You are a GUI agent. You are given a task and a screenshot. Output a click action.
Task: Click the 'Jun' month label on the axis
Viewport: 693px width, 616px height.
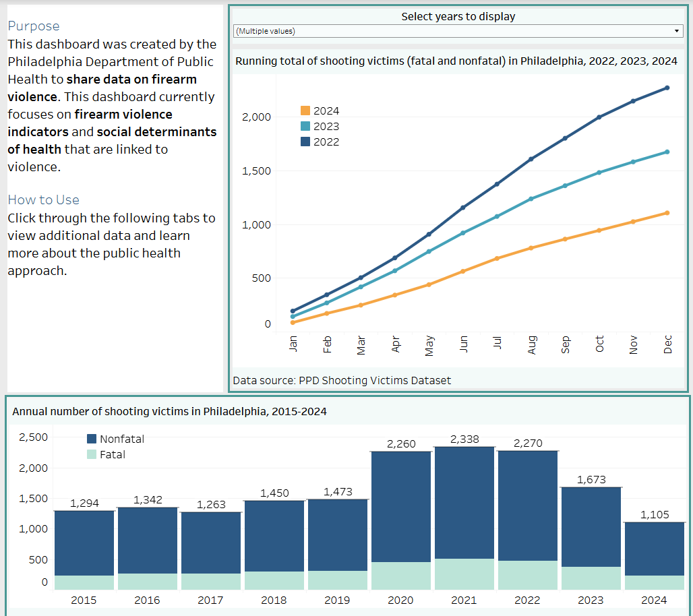463,344
